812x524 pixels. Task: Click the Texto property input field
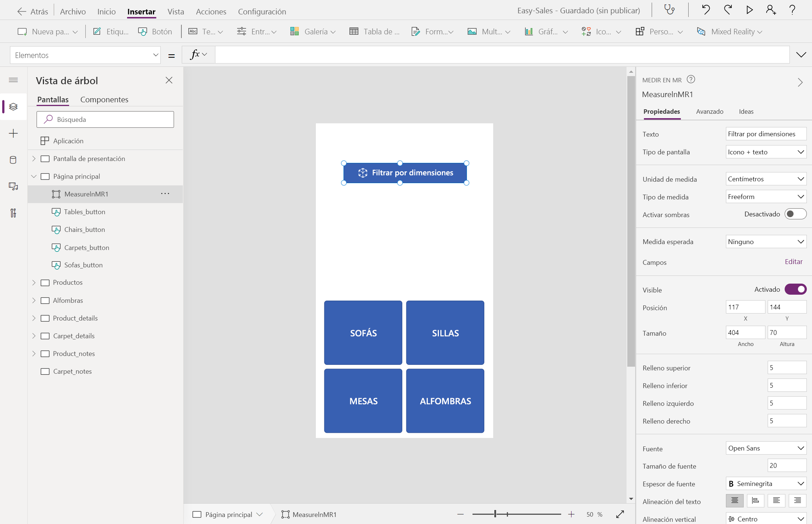766,134
